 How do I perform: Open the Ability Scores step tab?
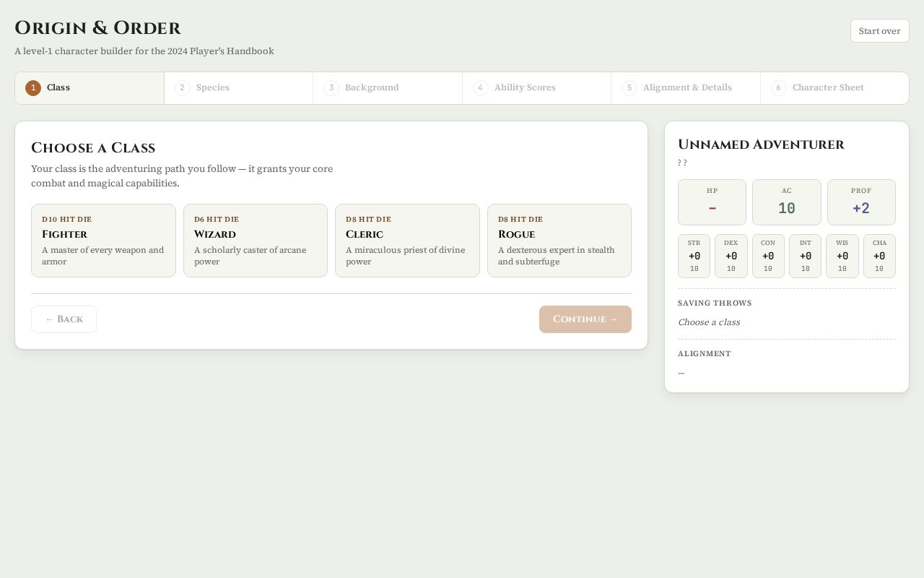click(537, 88)
